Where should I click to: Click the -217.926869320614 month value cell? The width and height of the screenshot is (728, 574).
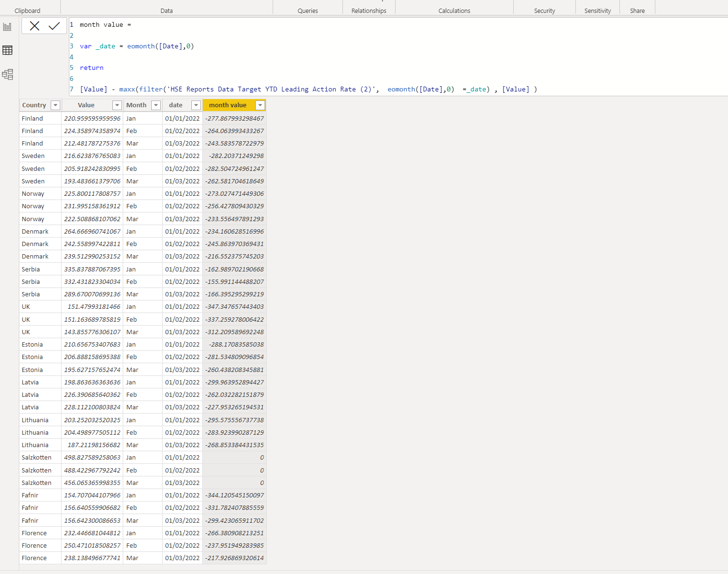tap(234, 558)
